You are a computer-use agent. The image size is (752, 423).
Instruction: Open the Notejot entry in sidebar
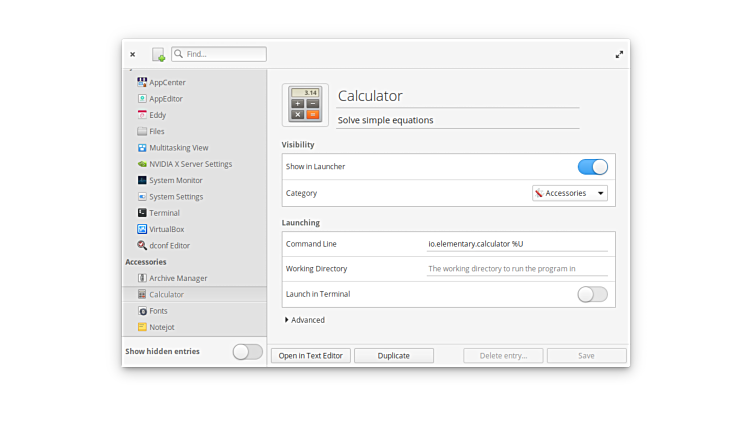(162, 327)
